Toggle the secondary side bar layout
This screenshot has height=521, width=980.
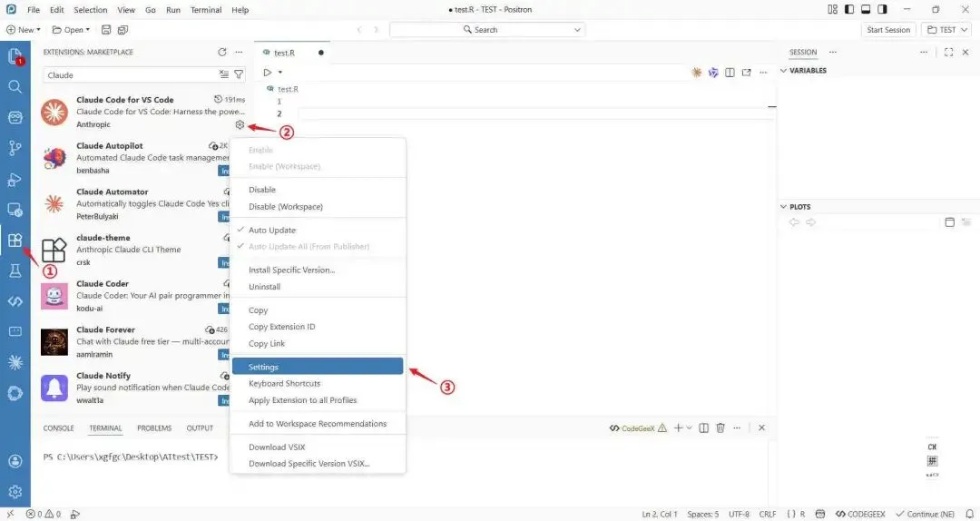882,9
